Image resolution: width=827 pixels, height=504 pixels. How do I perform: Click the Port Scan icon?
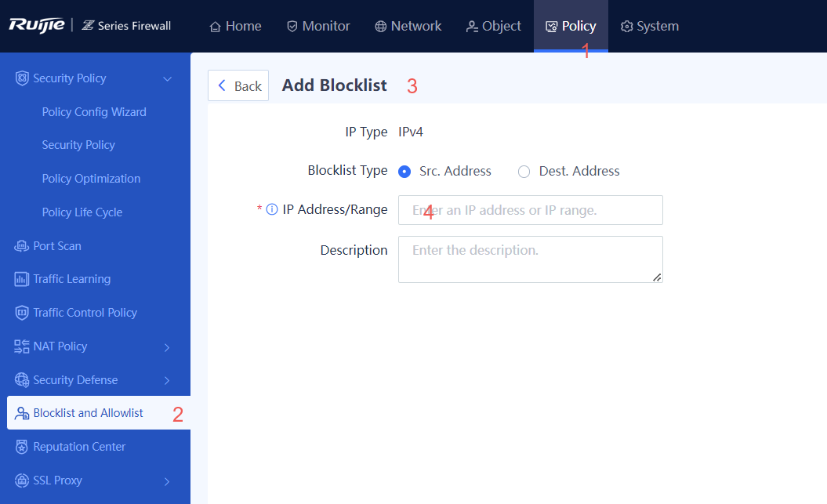[x=22, y=245]
